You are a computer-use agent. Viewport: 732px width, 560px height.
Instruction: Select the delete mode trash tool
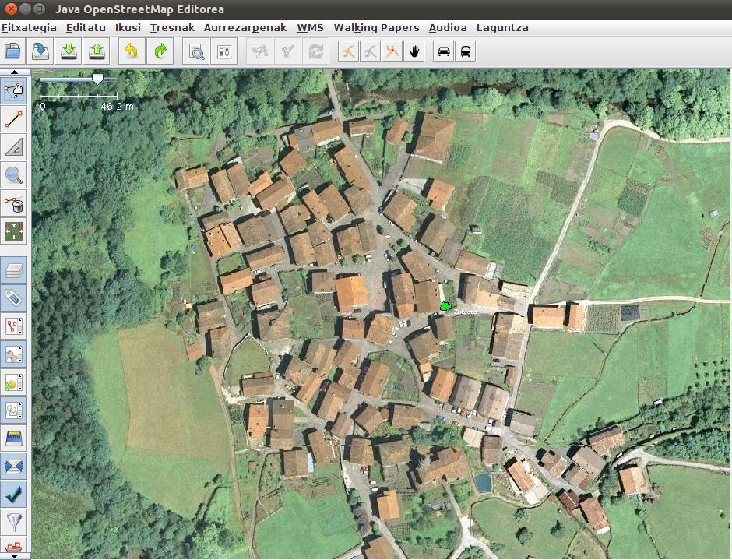click(x=14, y=204)
